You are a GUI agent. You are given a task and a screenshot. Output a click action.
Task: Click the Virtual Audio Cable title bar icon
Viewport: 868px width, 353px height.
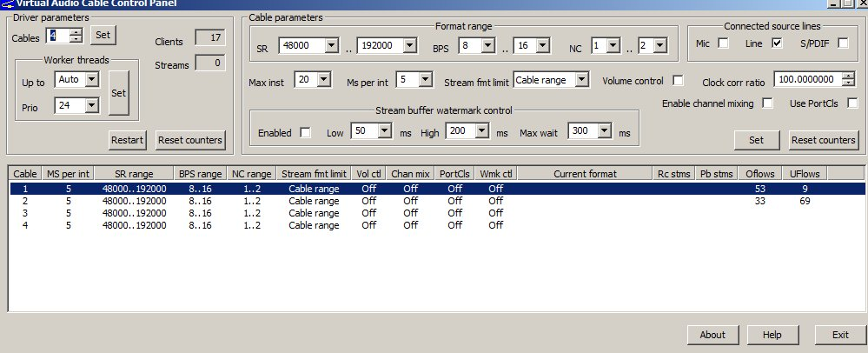(7, 3)
